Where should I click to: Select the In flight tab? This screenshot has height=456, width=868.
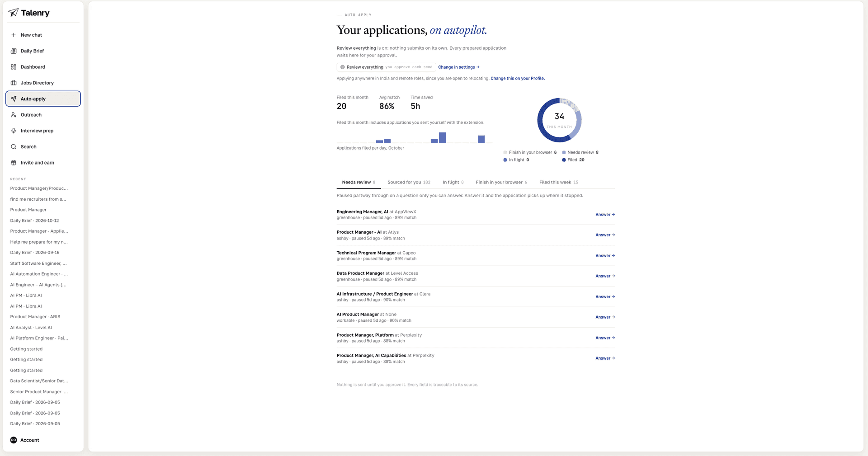[453, 182]
